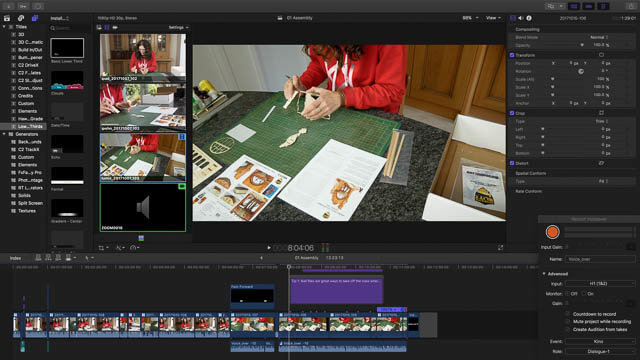Select the Solids generators category
The height and width of the screenshot is (360, 640).
tap(24, 196)
